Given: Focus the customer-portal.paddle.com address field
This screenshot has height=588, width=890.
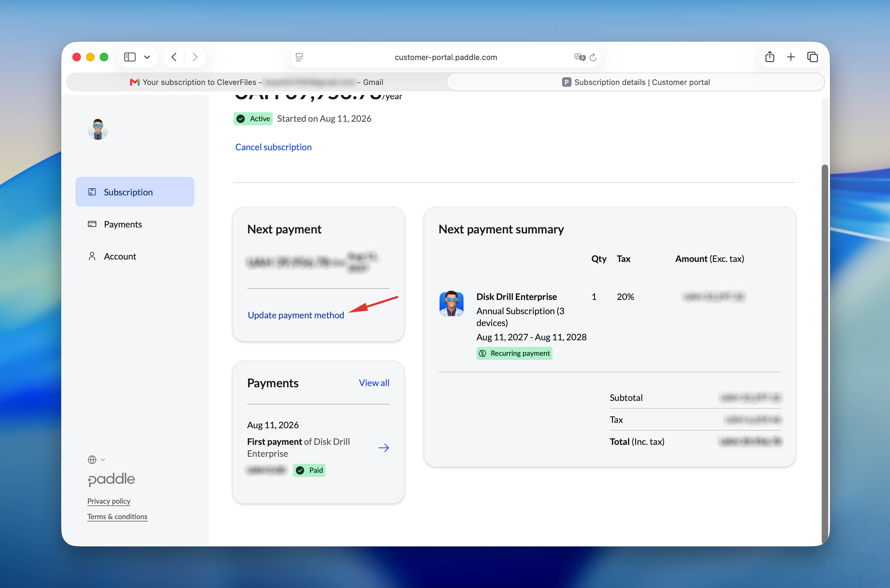Looking at the screenshot, I should click(x=446, y=57).
